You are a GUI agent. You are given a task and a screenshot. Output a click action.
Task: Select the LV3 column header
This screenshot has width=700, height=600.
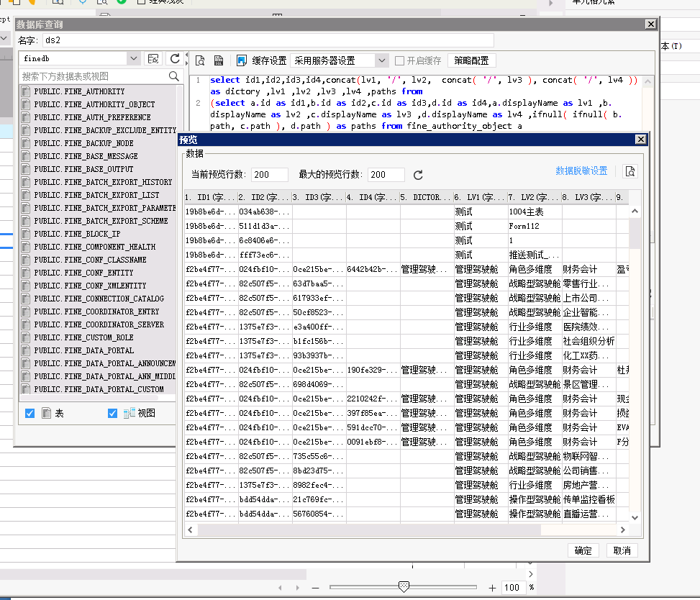[x=588, y=197]
